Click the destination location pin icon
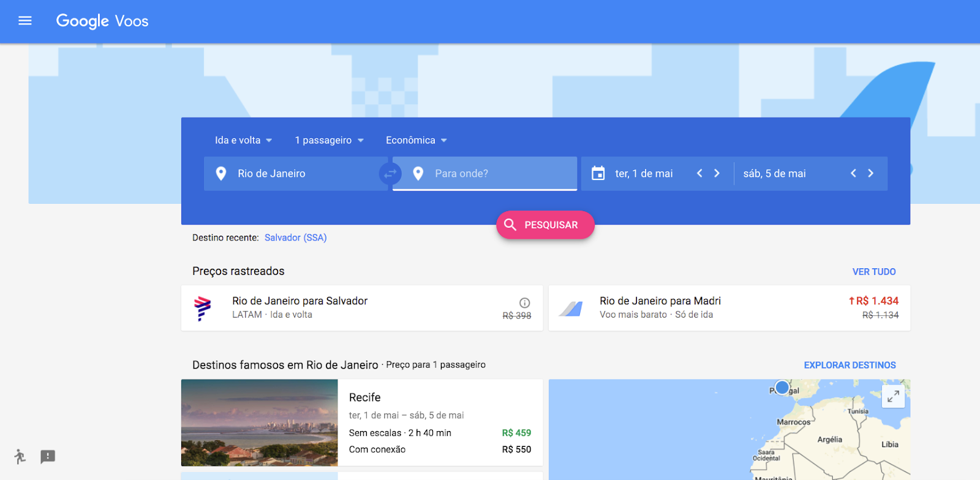This screenshot has width=980, height=480. point(418,174)
